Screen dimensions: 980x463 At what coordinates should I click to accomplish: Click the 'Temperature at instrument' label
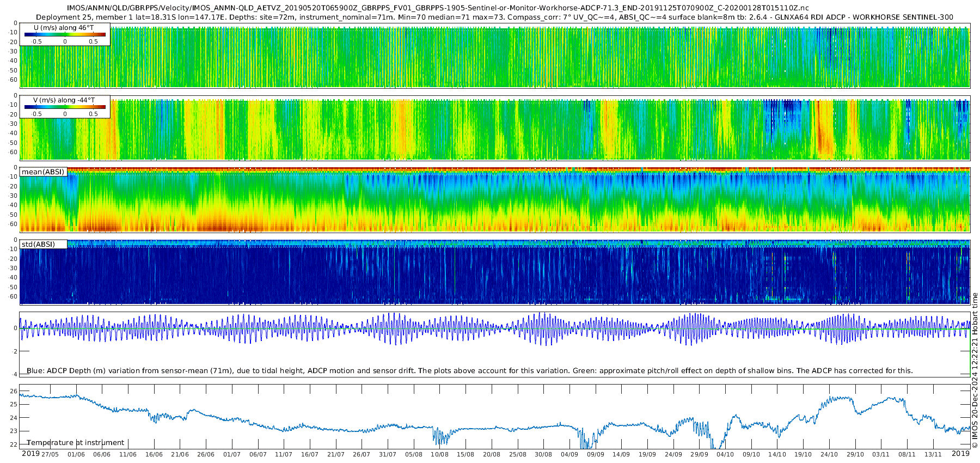[x=75, y=442]
